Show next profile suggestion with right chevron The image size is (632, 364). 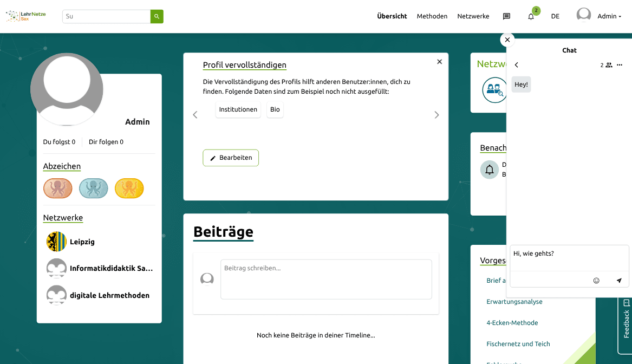coord(436,115)
